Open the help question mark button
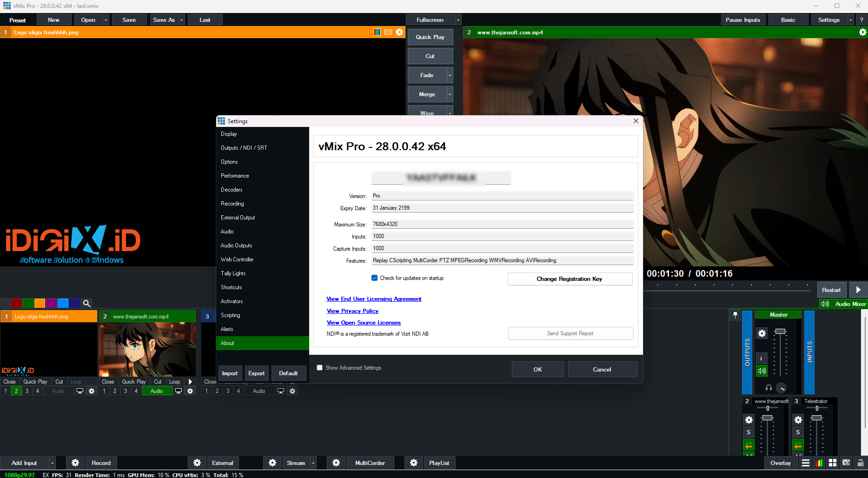Viewport: 868px width, 478px height. click(861, 20)
